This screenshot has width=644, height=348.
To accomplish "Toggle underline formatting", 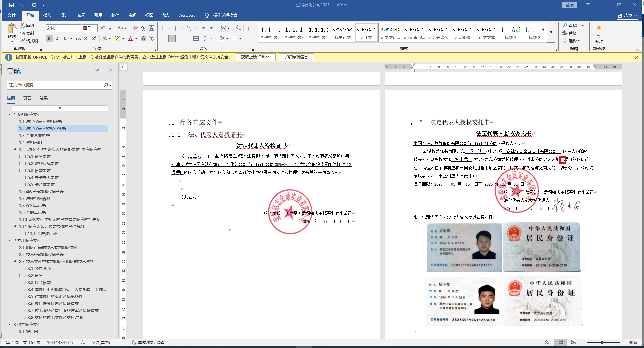I will coord(65,38).
